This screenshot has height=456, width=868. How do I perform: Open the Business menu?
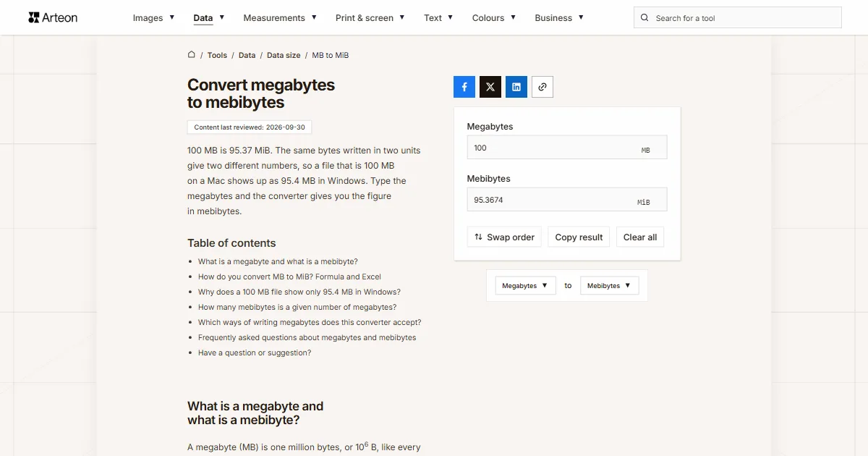[x=559, y=17]
